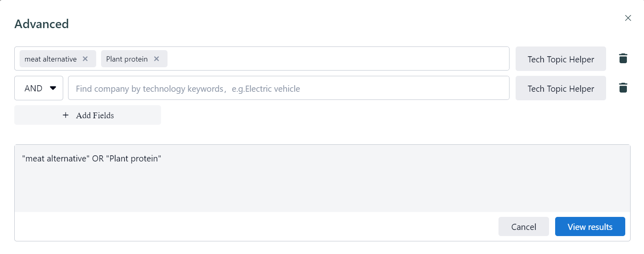Viewport: 644px width, 254px height.
Task: Click the "Advanced" dialog heading
Action: pyautogui.click(x=42, y=24)
